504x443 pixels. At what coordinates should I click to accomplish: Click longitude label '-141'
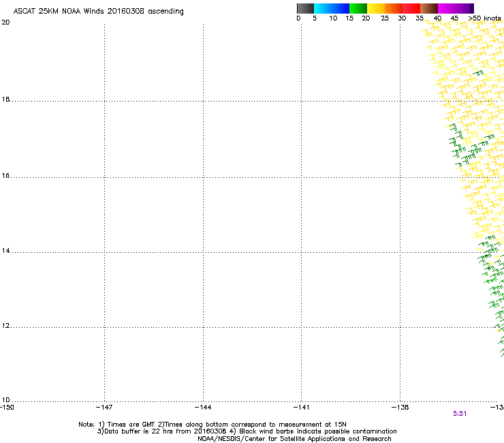pyautogui.click(x=301, y=408)
